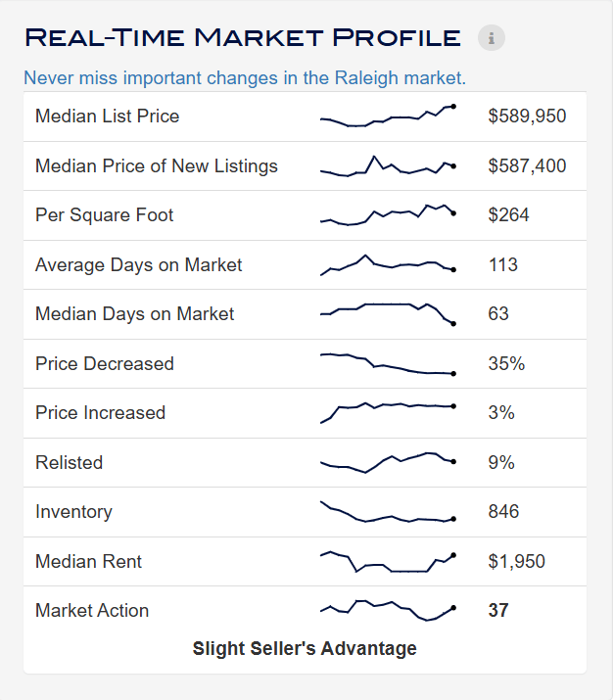
Task: Click the Median Price of New Listings sparkline
Action: (388, 165)
